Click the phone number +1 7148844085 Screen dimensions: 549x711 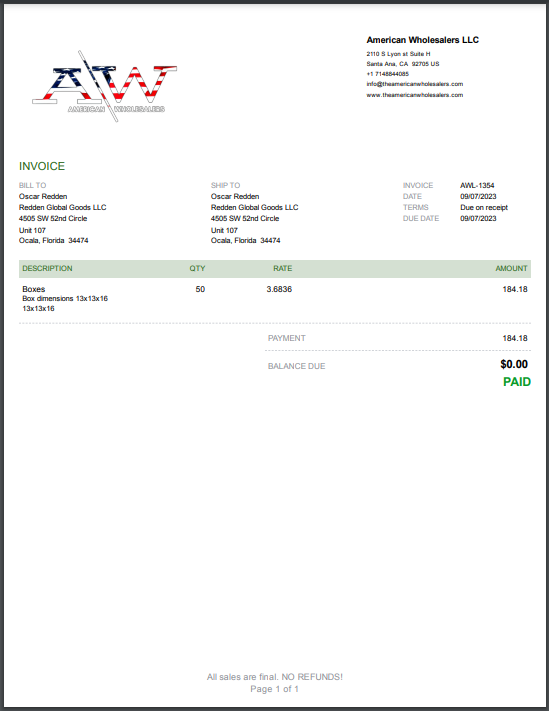coord(388,74)
